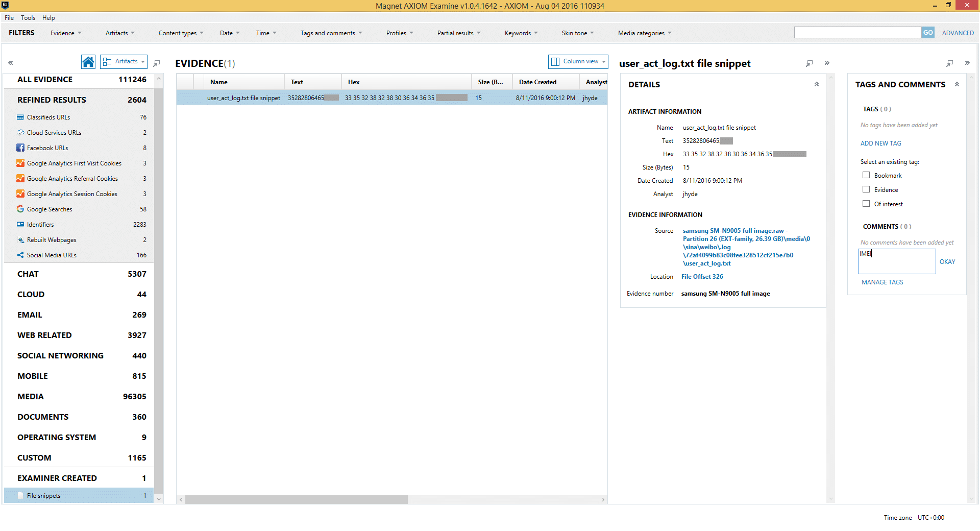Sort by the Date Created column header
Screen dimensions: 980x531
[546, 82]
